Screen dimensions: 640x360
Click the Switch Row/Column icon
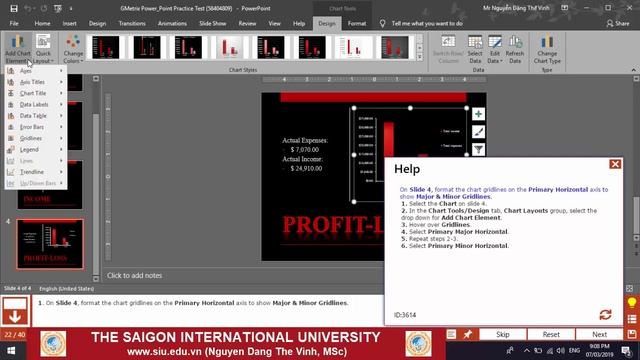coord(448,49)
